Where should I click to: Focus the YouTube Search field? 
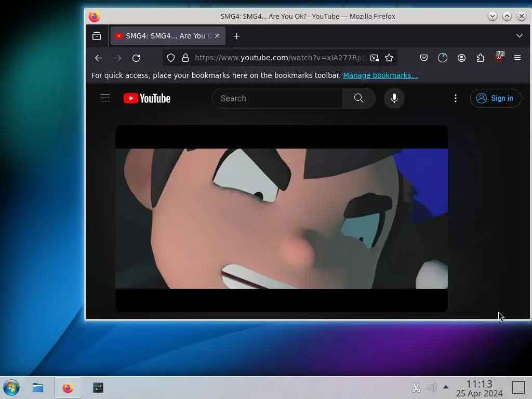(277, 98)
